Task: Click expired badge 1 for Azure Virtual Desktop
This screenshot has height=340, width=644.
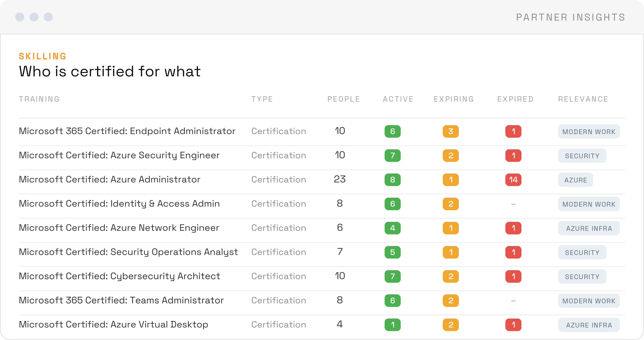Action: coord(513,325)
